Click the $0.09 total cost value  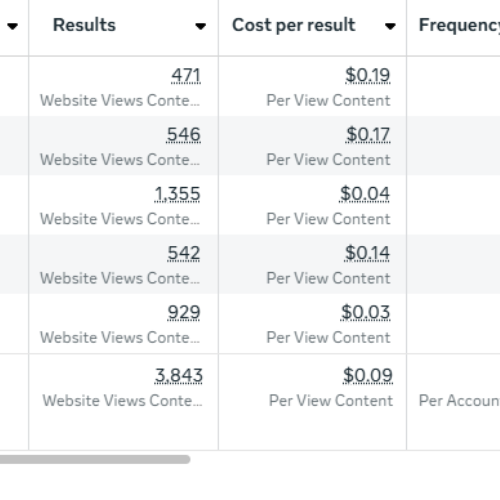pos(368,376)
